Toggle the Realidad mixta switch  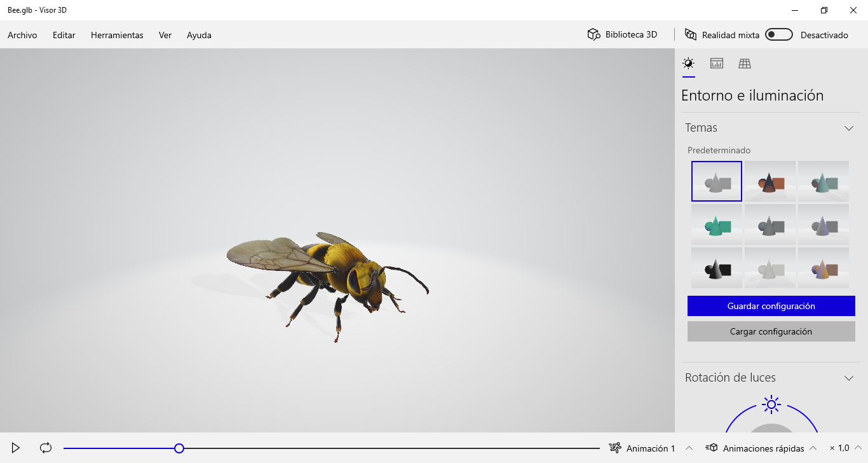[779, 34]
